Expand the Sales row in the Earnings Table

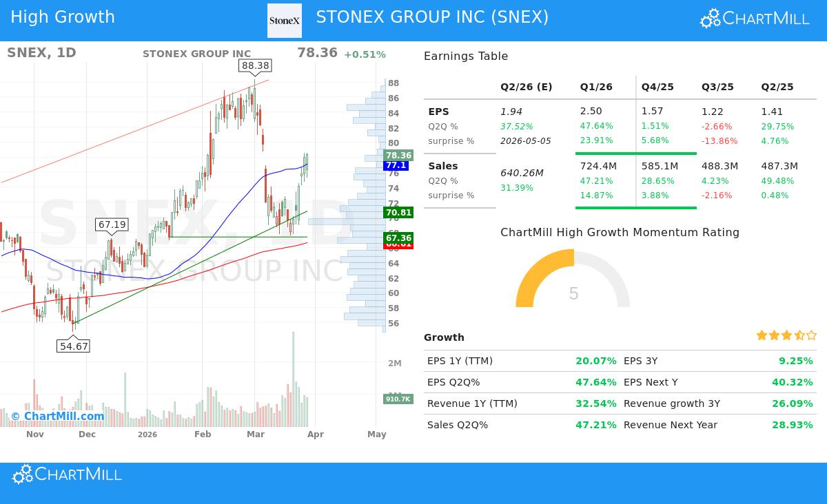click(x=444, y=166)
